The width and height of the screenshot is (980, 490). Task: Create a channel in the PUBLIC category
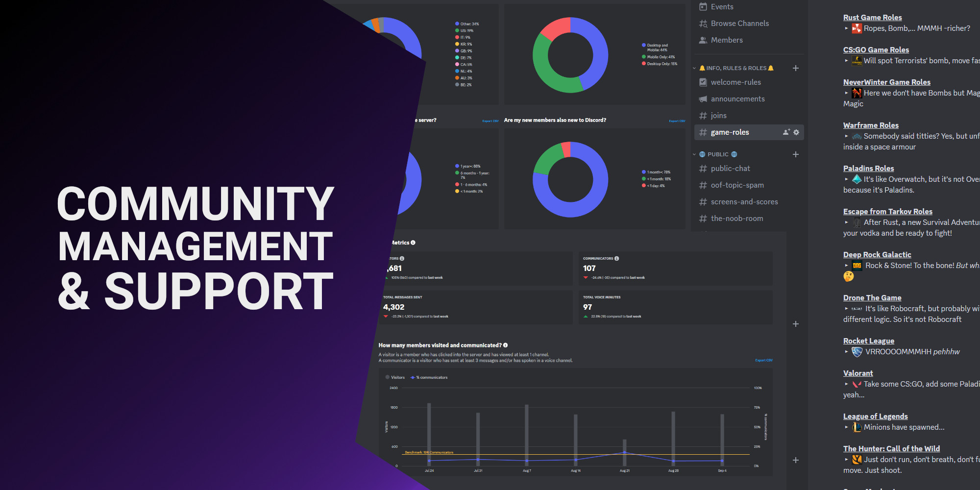[x=796, y=154]
